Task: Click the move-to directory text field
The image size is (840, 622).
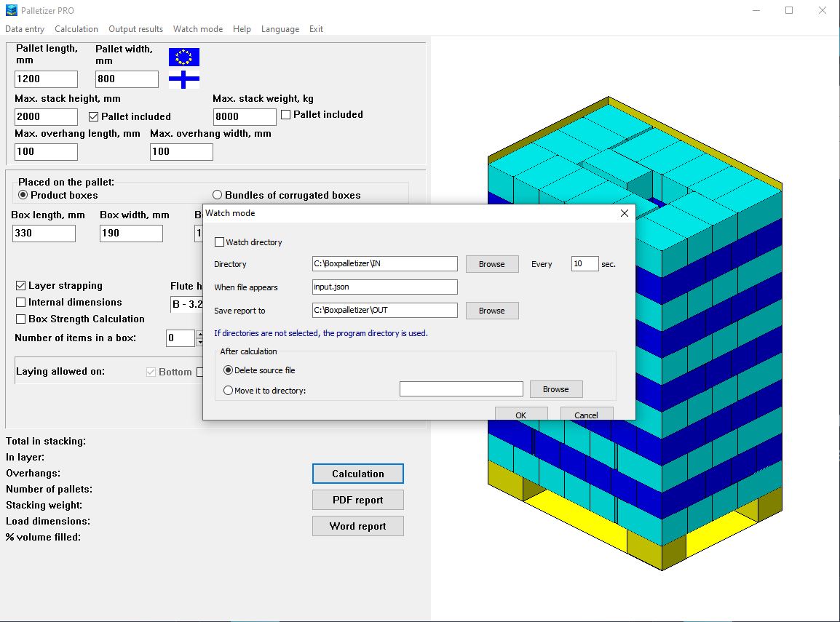Action: click(461, 389)
